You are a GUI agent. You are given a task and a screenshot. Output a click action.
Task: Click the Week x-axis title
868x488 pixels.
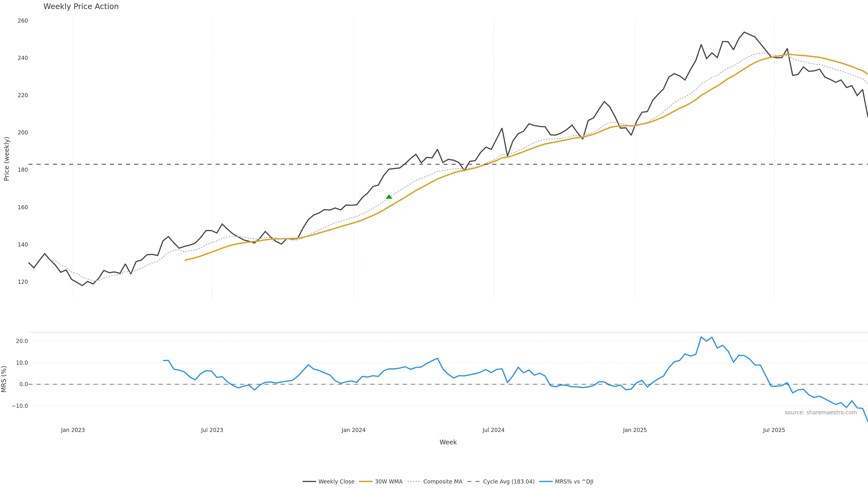click(448, 442)
